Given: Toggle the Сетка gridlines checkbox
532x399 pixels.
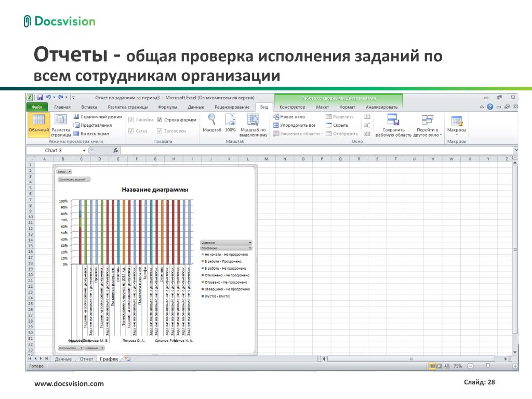Looking at the screenshot, I should pos(131,131).
